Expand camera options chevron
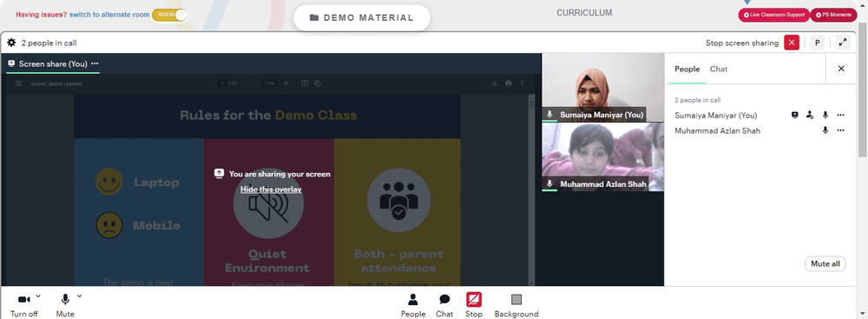Image resolution: width=868 pixels, height=319 pixels. tap(38, 296)
